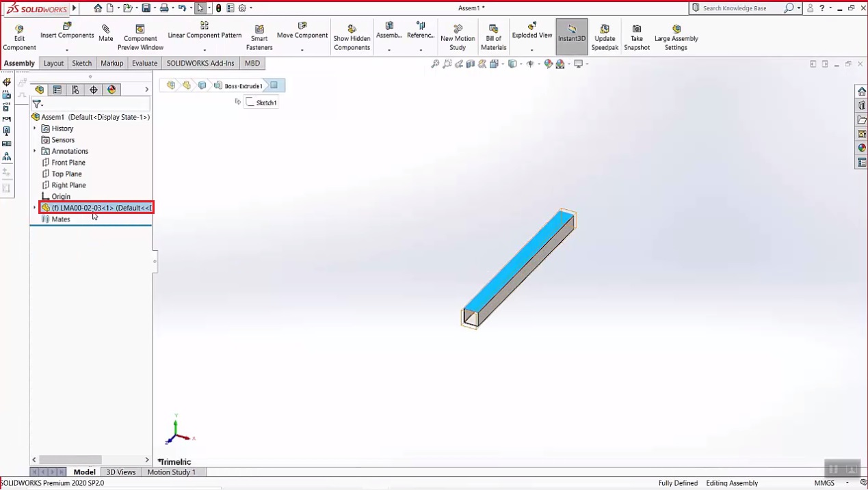This screenshot has height=490, width=868.
Task: Toggle Instant3D off
Action: tap(571, 34)
